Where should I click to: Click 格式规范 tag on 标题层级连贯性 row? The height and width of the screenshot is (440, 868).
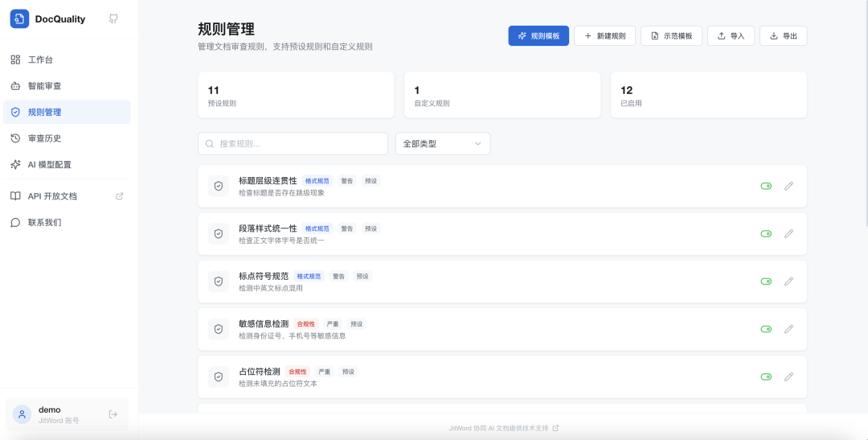tap(317, 181)
